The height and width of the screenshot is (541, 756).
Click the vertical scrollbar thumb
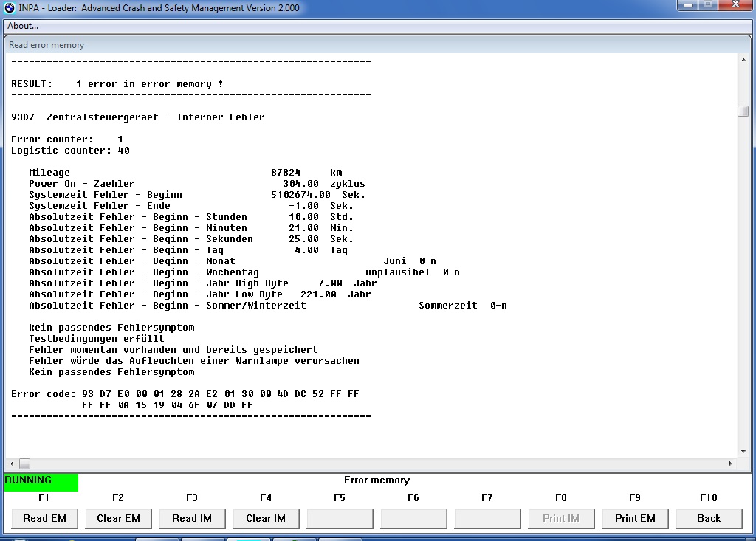(743, 111)
